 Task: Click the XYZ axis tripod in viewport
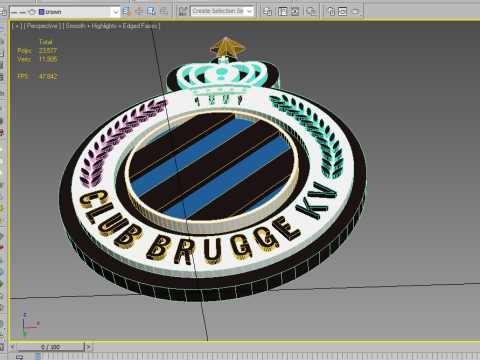click(x=30, y=325)
